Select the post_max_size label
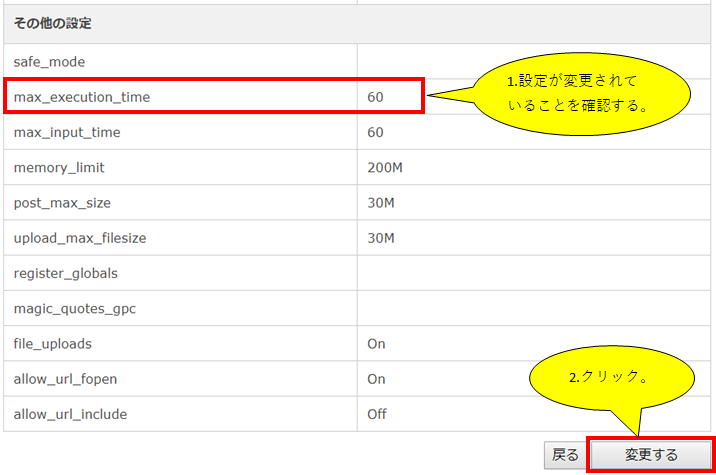716x475 pixels. tap(62, 203)
